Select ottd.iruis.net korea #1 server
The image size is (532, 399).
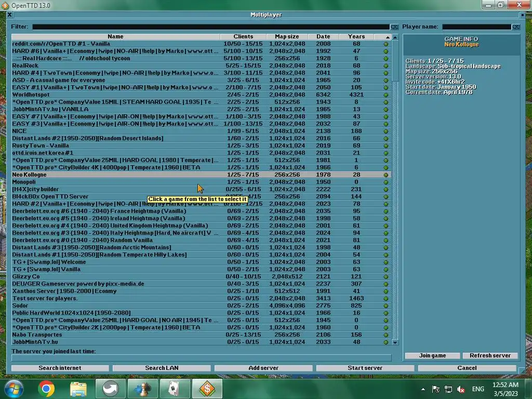[x=201, y=153]
